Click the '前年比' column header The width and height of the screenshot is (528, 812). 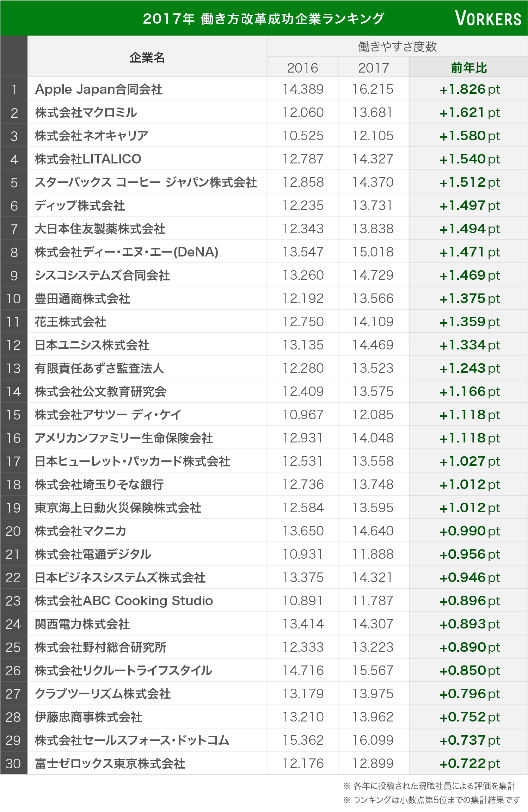point(469,68)
